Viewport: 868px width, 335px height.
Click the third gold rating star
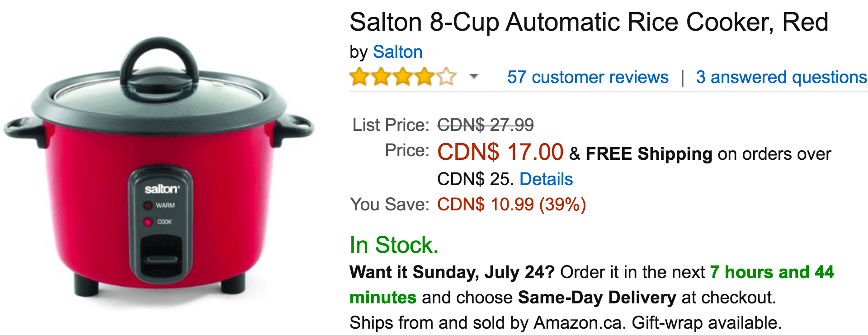click(x=403, y=77)
